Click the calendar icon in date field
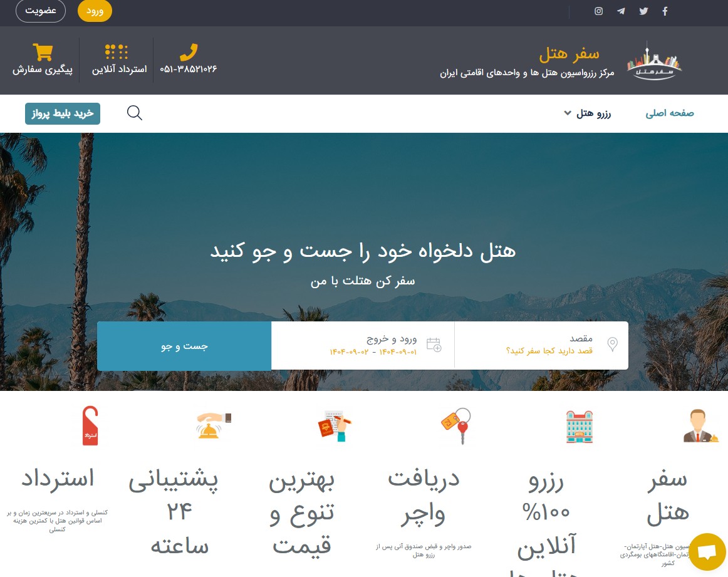Image resolution: width=728 pixels, height=577 pixels. (x=434, y=345)
